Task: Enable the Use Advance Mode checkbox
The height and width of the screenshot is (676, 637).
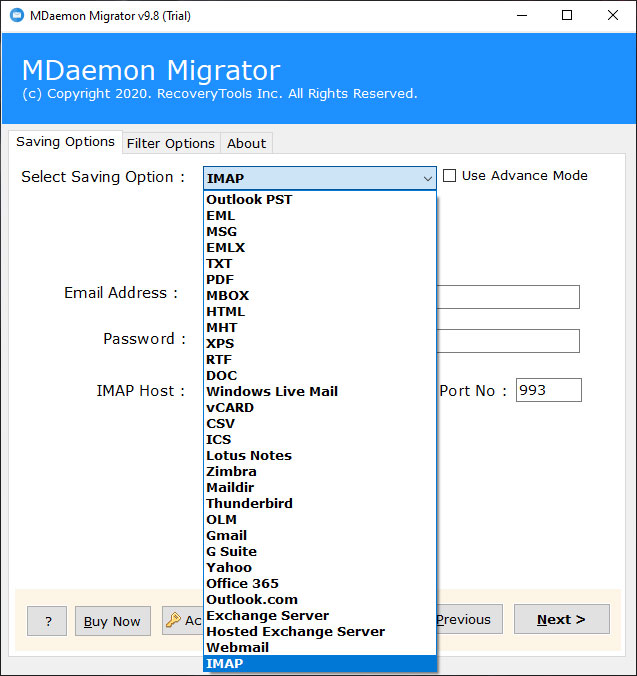Action: click(x=450, y=176)
